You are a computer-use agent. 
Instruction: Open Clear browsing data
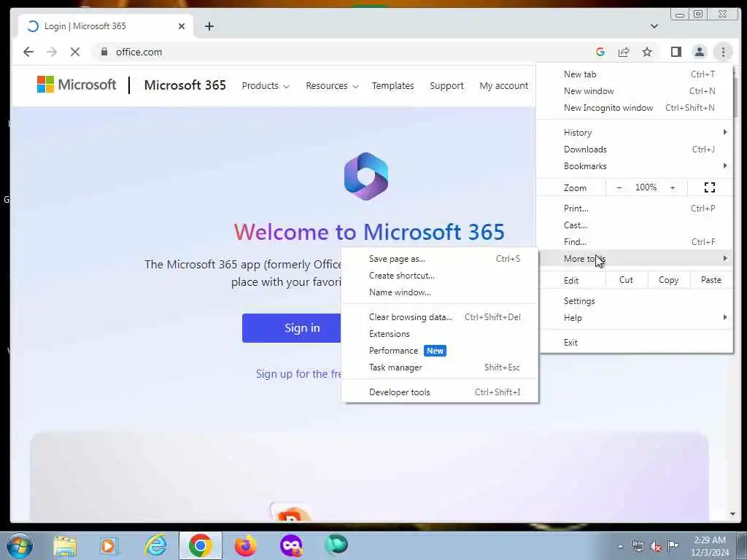point(440,317)
